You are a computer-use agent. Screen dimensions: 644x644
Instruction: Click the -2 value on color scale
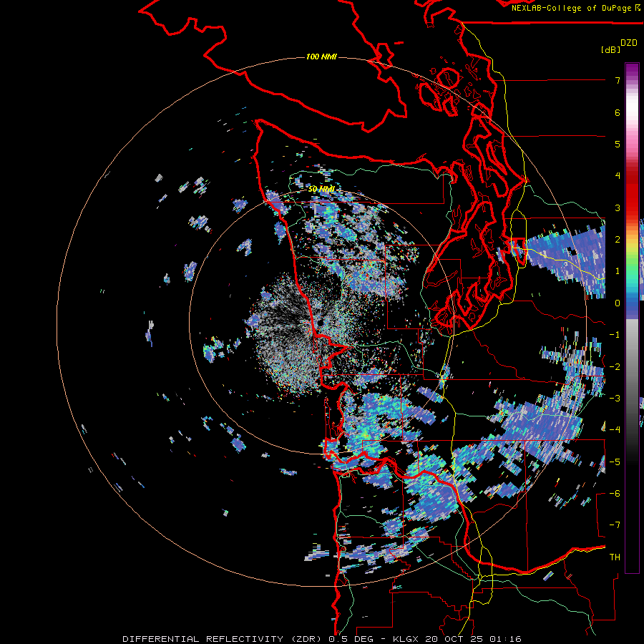click(615, 367)
